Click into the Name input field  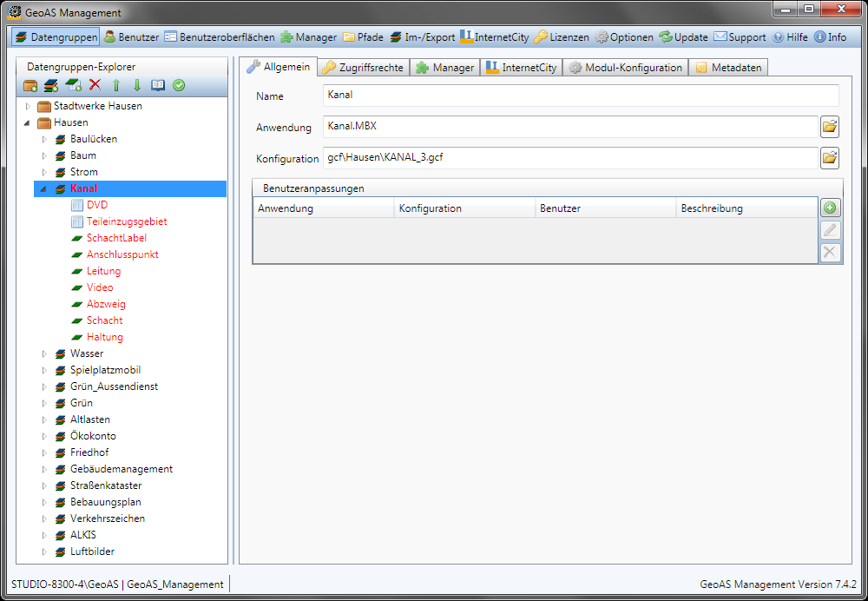point(581,96)
